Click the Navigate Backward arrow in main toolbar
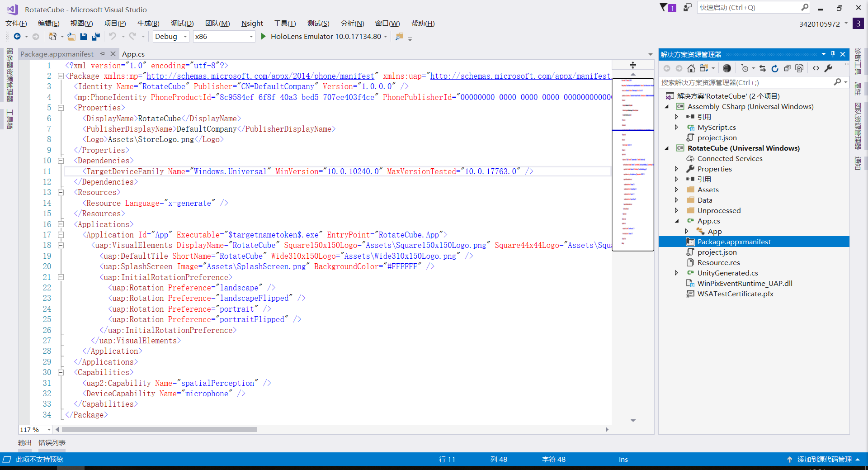 click(17, 37)
